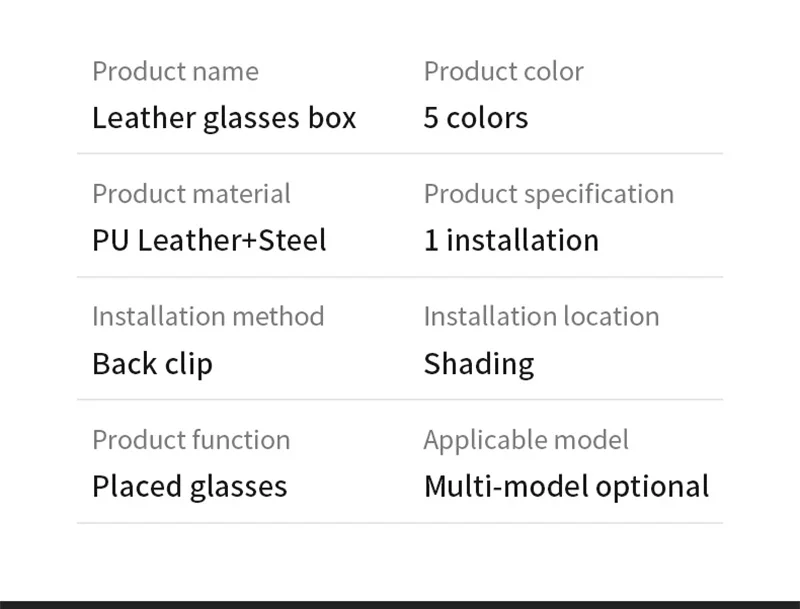Viewport: 800px width, 609px height.
Task: Click the "Product material" label
Action: click(x=191, y=194)
